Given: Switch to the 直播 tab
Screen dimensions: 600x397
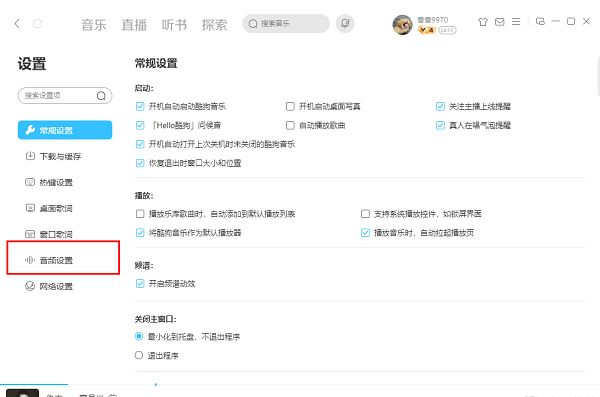Looking at the screenshot, I should pyautogui.click(x=134, y=25).
